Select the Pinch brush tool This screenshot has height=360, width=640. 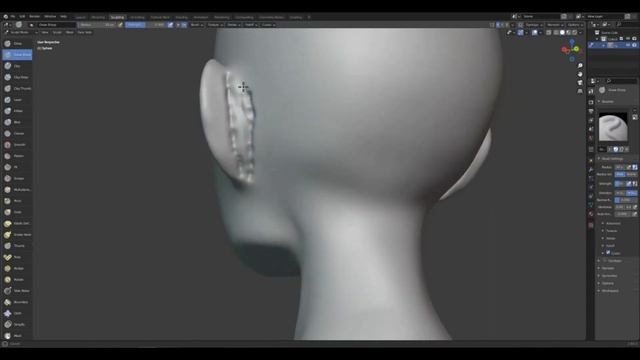17,201
